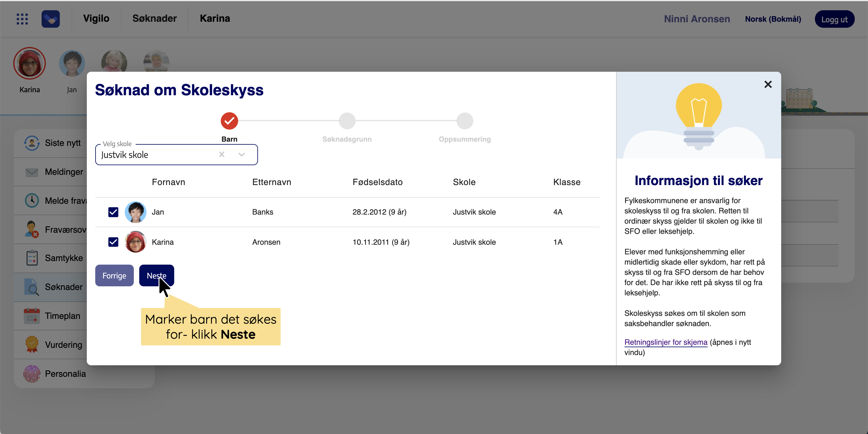868x434 pixels.
Task: Uncheck the checkbox for Karina Aronsen
Action: click(113, 242)
